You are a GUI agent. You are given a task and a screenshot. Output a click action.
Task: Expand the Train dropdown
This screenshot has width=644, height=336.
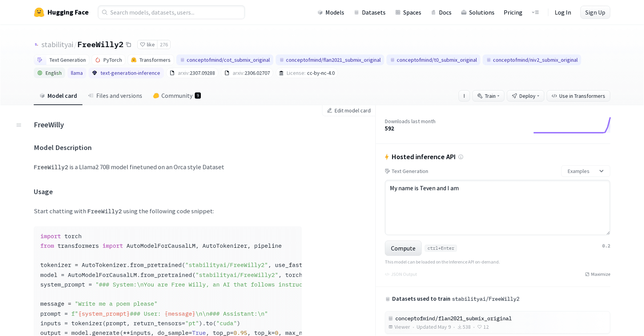[488, 96]
